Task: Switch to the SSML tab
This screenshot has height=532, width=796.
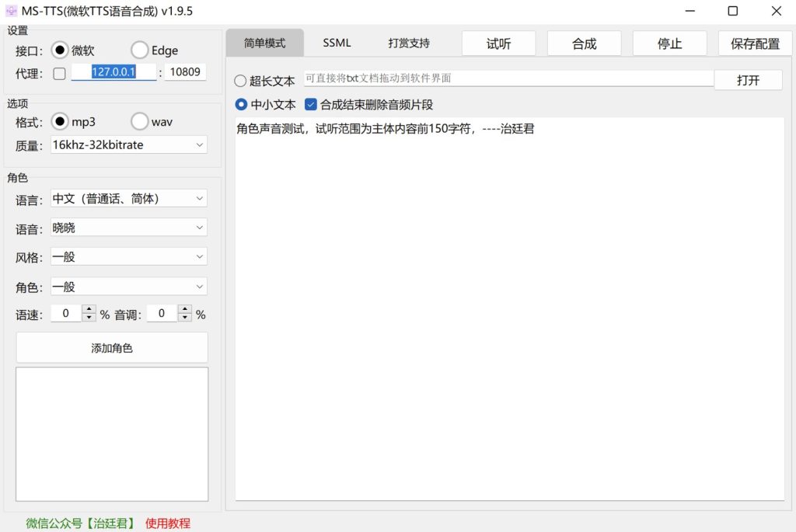Action: pyautogui.click(x=337, y=43)
